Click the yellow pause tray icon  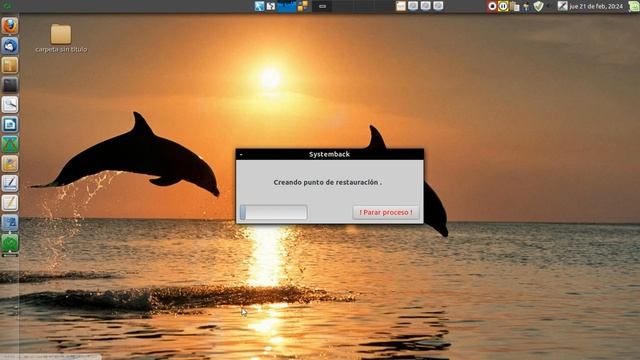tap(503, 6)
